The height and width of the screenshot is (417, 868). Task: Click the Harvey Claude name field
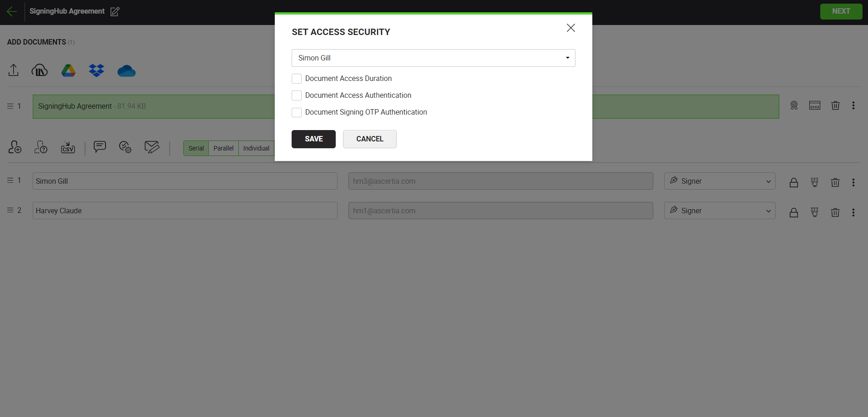click(185, 211)
